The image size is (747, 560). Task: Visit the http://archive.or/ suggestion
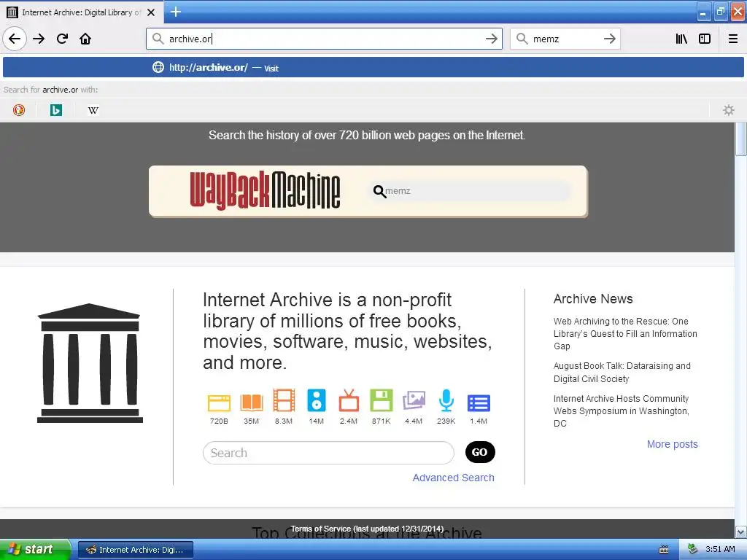pos(373,67)
